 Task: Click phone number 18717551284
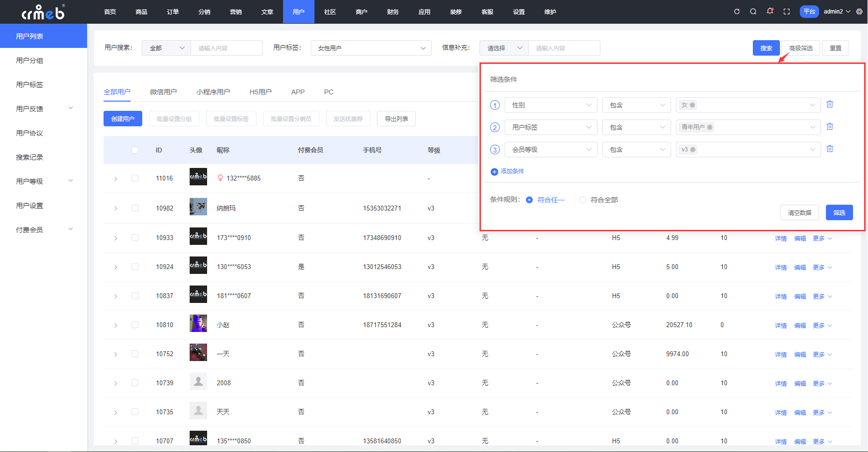tap(382, 325)
